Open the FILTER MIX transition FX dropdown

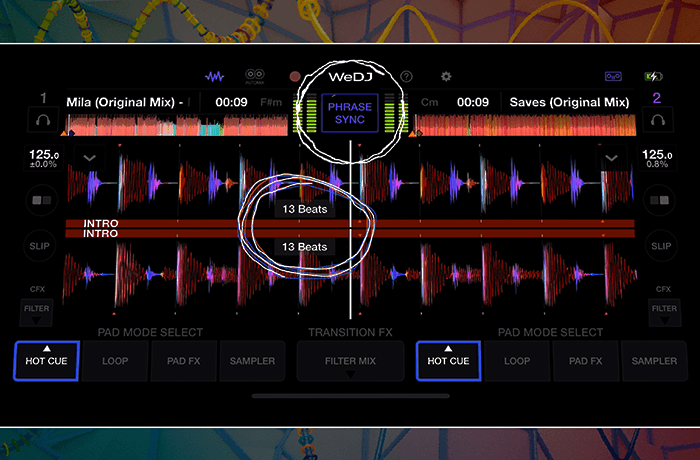point(350,361)
